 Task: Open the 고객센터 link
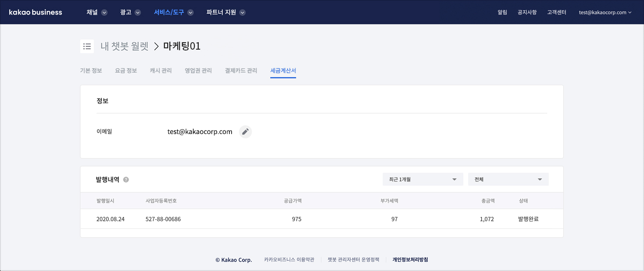tap(556, 12)
